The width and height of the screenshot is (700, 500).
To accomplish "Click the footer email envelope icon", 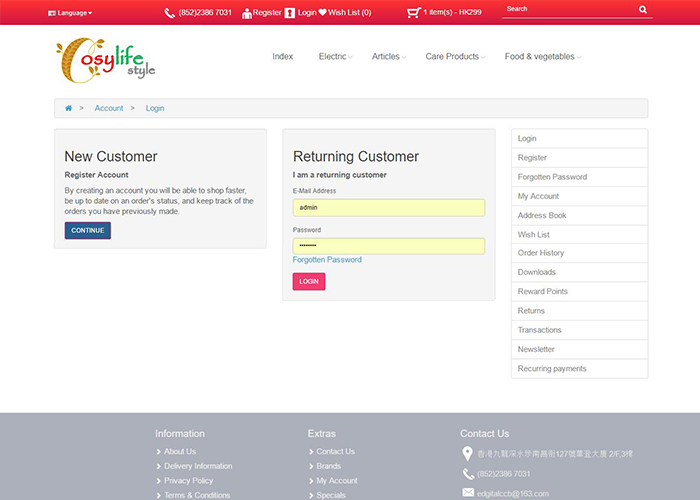I will point(468,493).
